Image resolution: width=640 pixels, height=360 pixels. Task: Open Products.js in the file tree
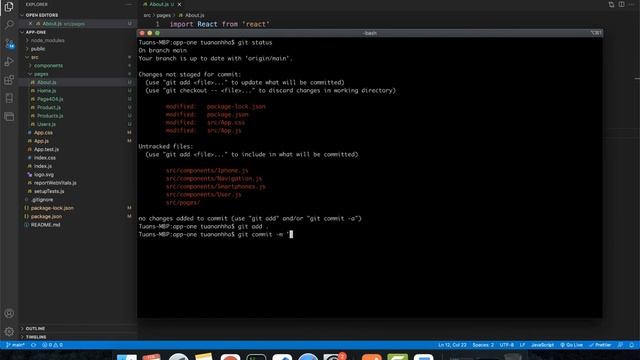[50, 116]
